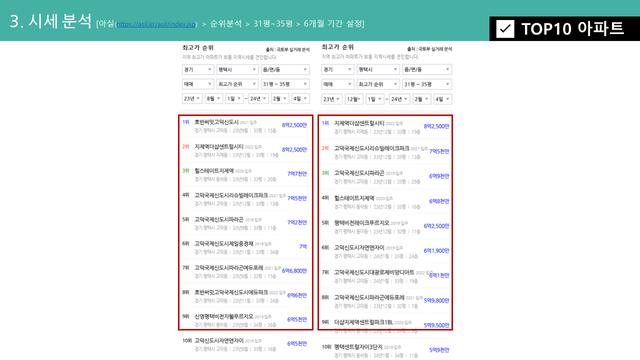
Task: Select the 더샵지제역센트럴파크1BL apartment name
Action: [363, 322]
